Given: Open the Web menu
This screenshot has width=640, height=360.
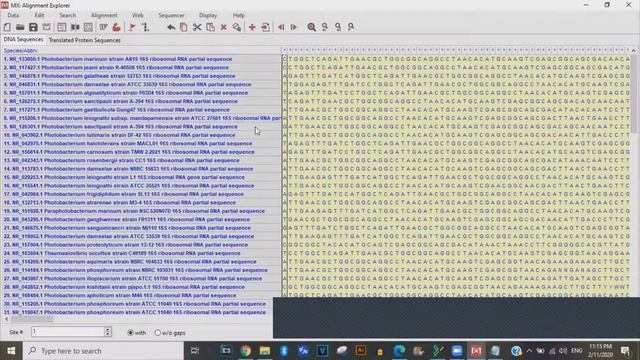Looking at the screenshot, I should (x=138, y=15).
